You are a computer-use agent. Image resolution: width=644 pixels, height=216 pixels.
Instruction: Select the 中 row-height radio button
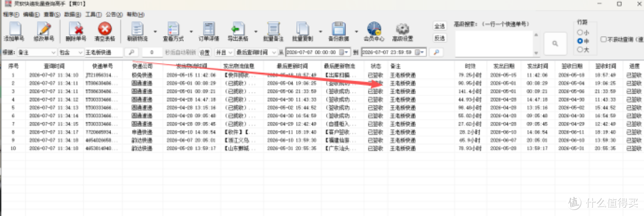580,41
